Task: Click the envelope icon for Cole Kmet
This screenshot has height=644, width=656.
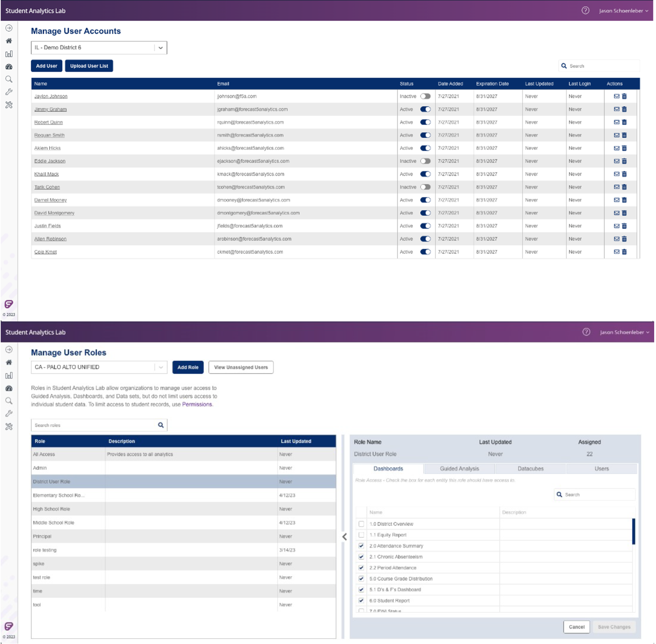Action: click(616, 251)
